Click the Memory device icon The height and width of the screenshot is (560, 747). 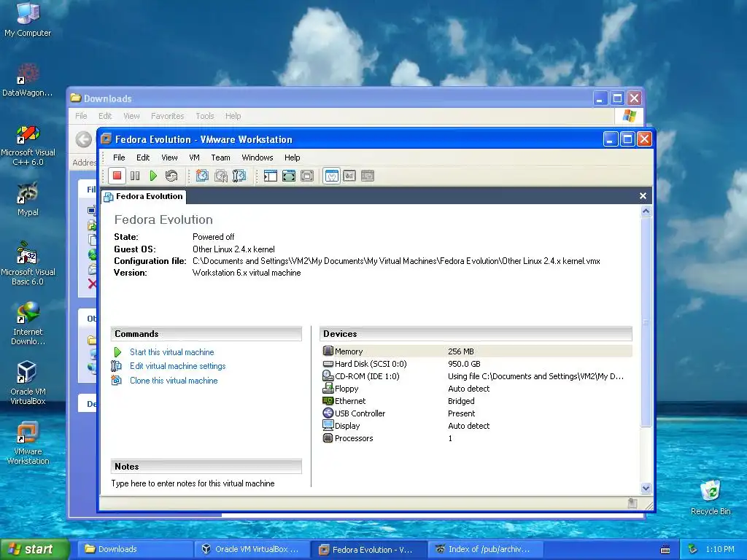tap(328, 351)
